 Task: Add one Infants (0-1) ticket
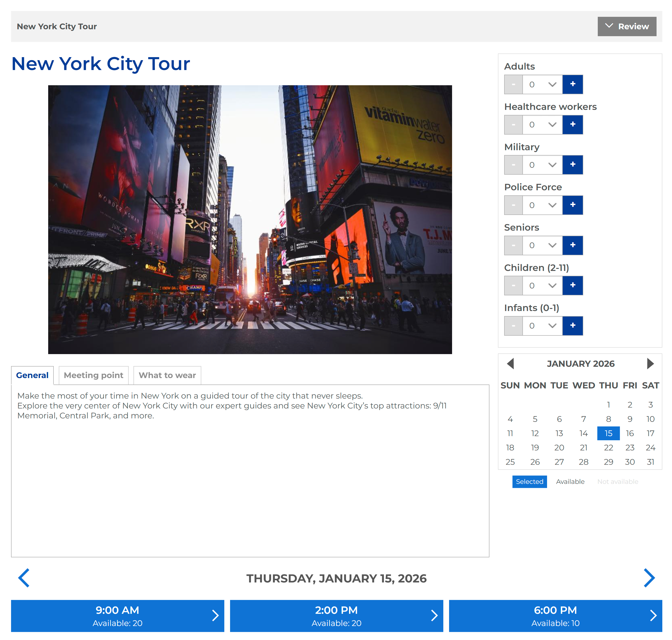pos(572,326)
